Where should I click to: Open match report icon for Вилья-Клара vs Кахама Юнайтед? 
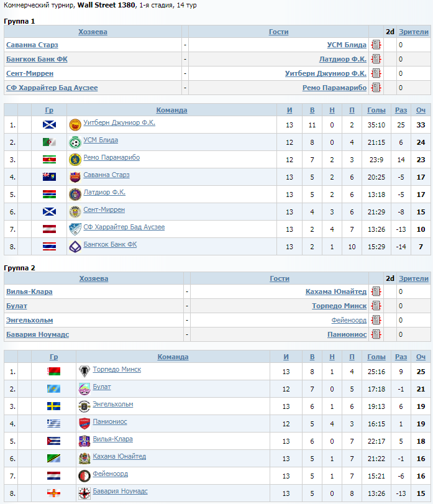(376, 291)
